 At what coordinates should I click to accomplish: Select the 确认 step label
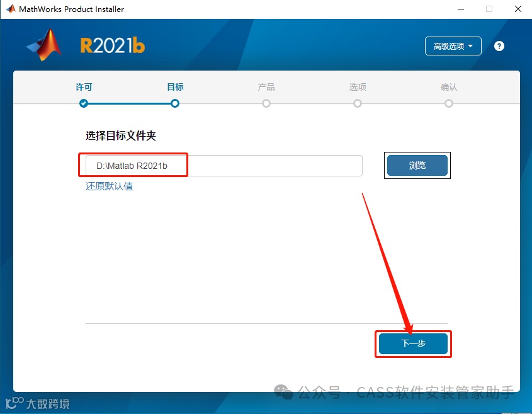(449, 87)
